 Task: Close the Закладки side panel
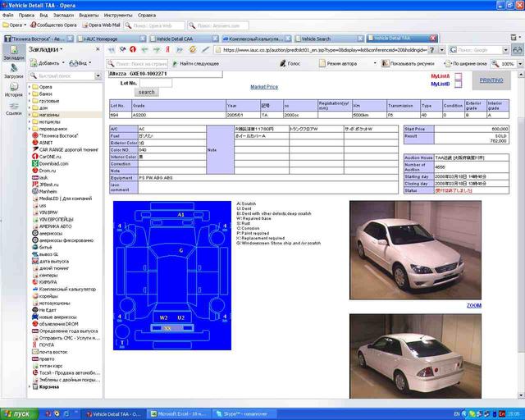tap(98, 49)
